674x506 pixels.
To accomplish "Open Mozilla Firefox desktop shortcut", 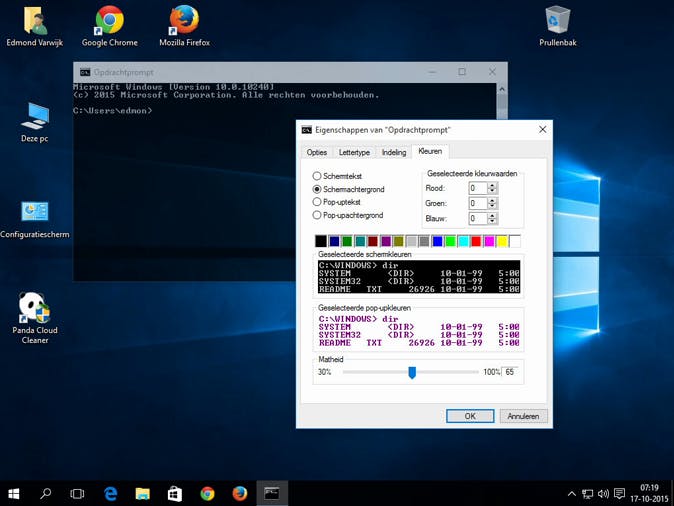I will 184,22.
